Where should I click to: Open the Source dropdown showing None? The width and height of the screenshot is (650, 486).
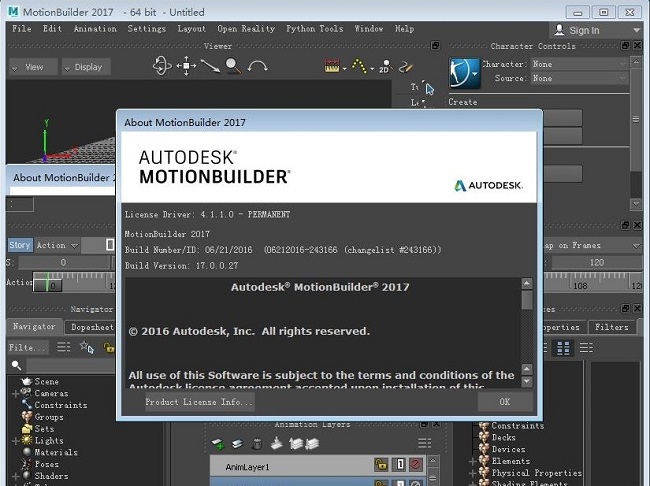point(579,78)
